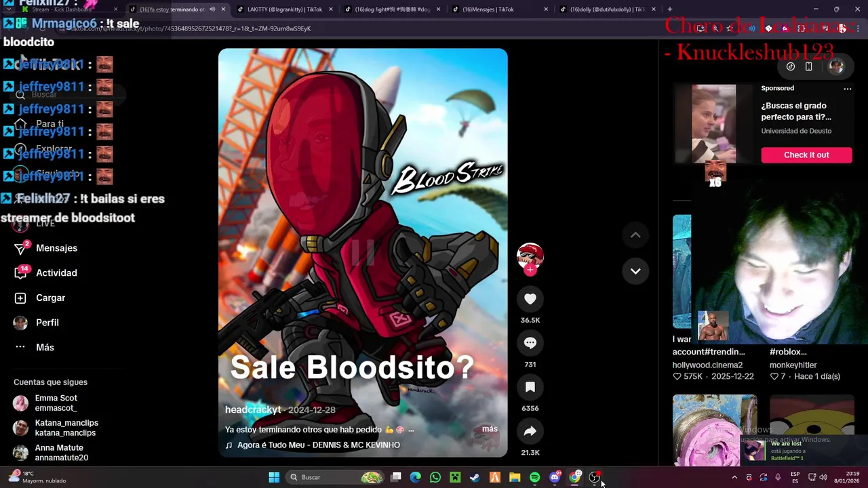Open a new browser tab
868x488 pixels.
[670, 9]
